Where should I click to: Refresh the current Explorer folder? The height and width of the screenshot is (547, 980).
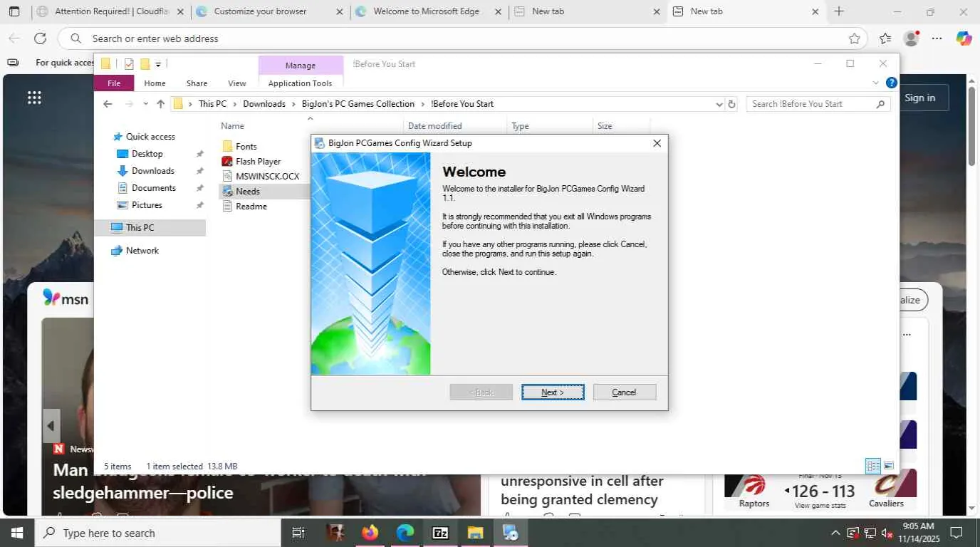point(731,104)
